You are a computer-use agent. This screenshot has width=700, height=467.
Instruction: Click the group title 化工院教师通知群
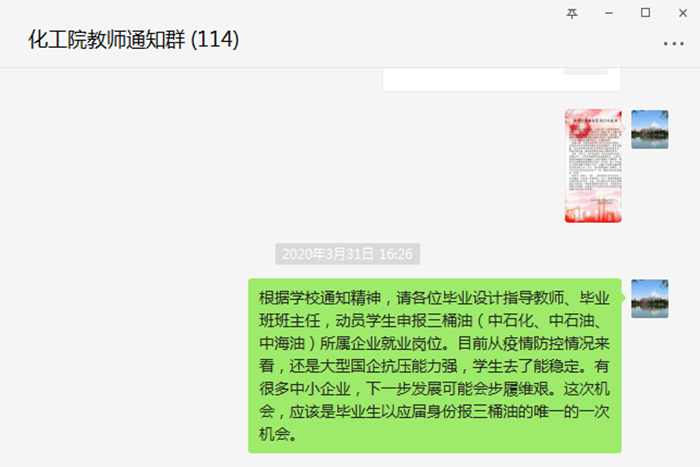[x=107, y=40]
